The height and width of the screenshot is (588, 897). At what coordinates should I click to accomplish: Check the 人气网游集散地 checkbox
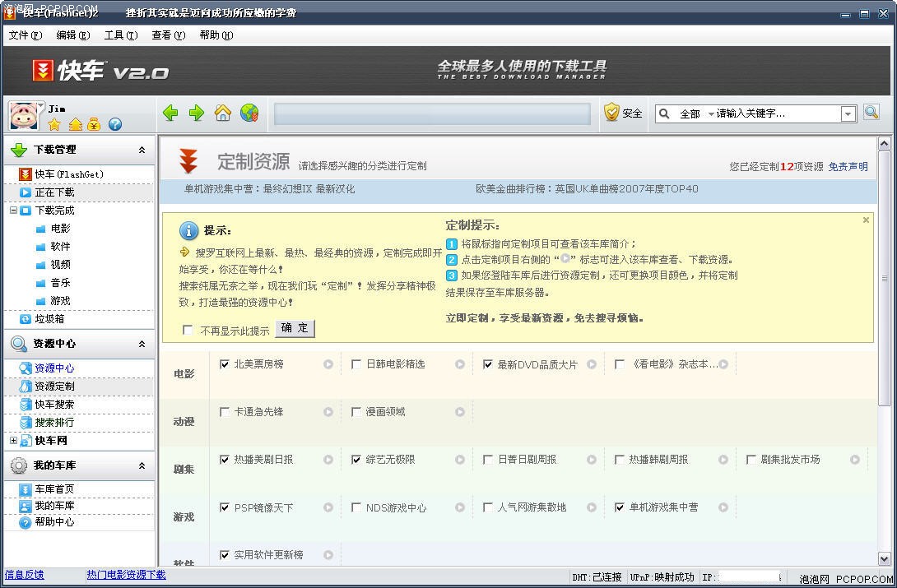pos(487,507)
